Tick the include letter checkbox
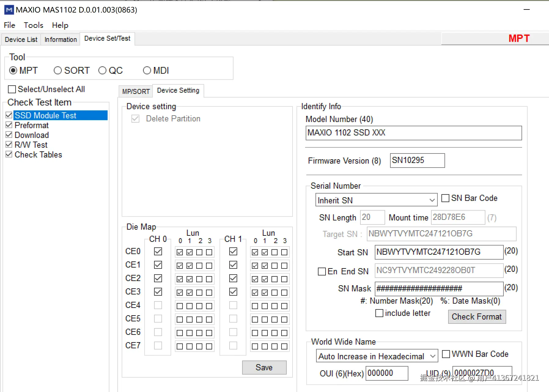 click(379, 313)
